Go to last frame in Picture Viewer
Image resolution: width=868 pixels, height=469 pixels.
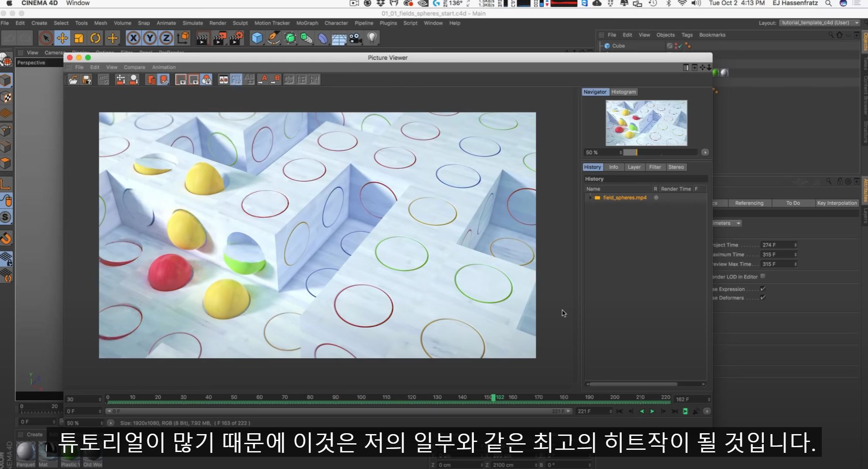coord(674,411)
